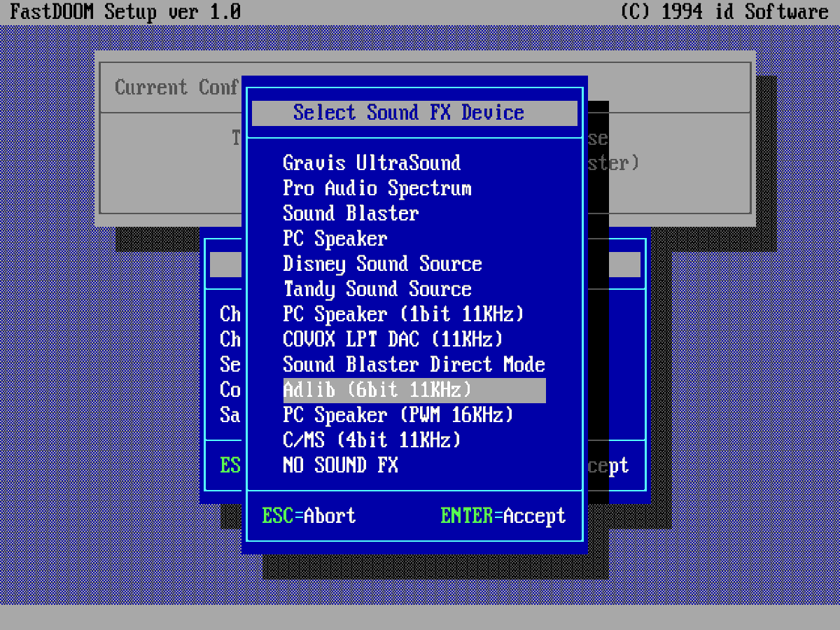Viewport: 840px width, 630px height.
Task: Click the (C) 1994 id Software text
Action: pyautogui.click(x=724, y=12)
